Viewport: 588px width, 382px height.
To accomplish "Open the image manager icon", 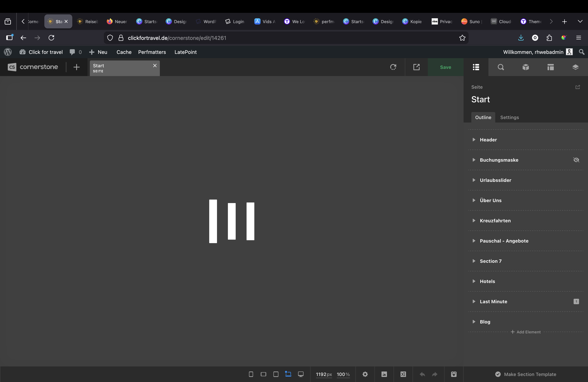I will pyautogui.click(x=384, y=374).
